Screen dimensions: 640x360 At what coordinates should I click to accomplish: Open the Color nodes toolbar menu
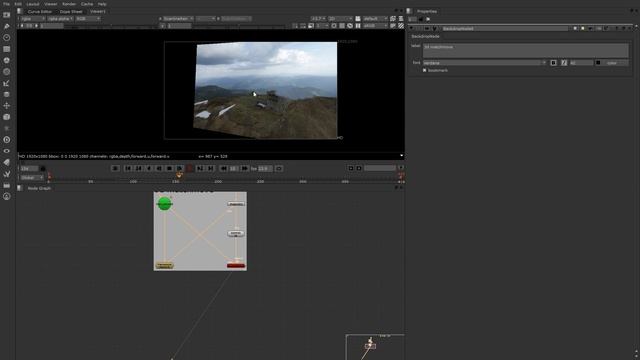[7, 60]
